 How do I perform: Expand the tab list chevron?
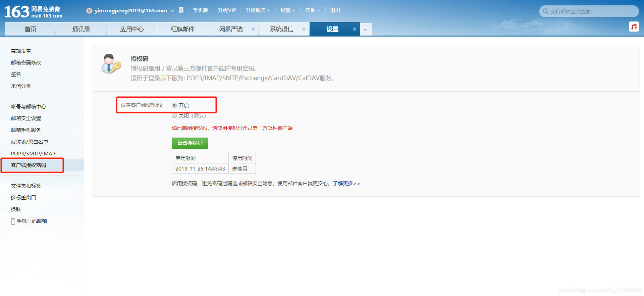pos(366,30)
